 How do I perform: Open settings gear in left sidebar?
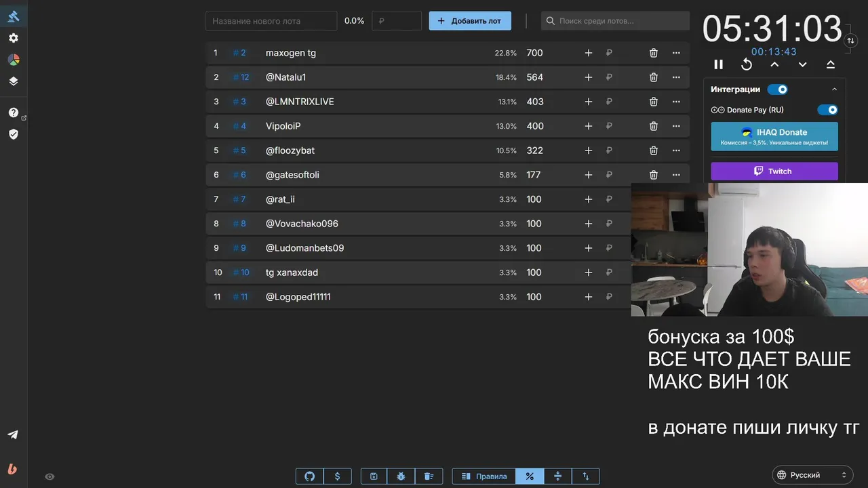14,38
